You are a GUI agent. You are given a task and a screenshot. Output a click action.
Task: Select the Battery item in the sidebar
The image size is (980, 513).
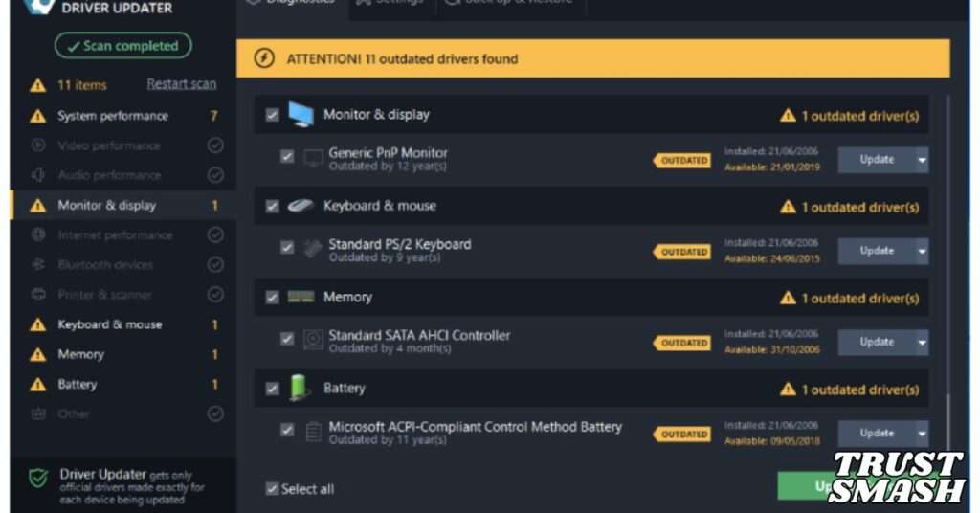77,384
